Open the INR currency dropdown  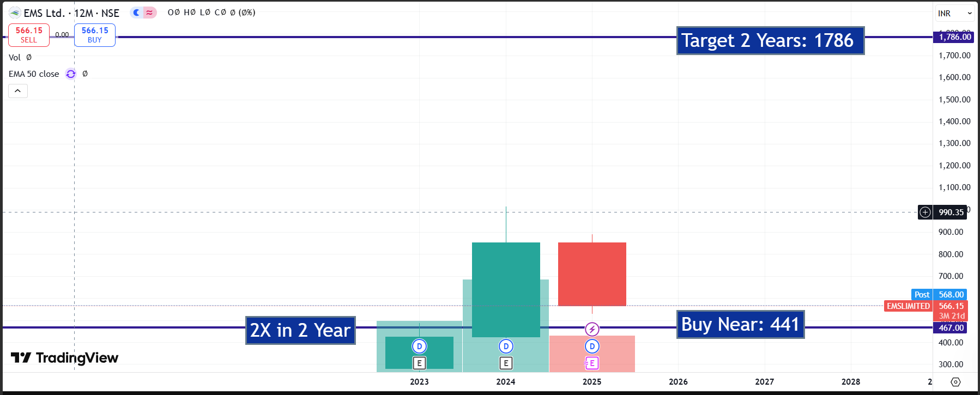click(x=955, y=13)
